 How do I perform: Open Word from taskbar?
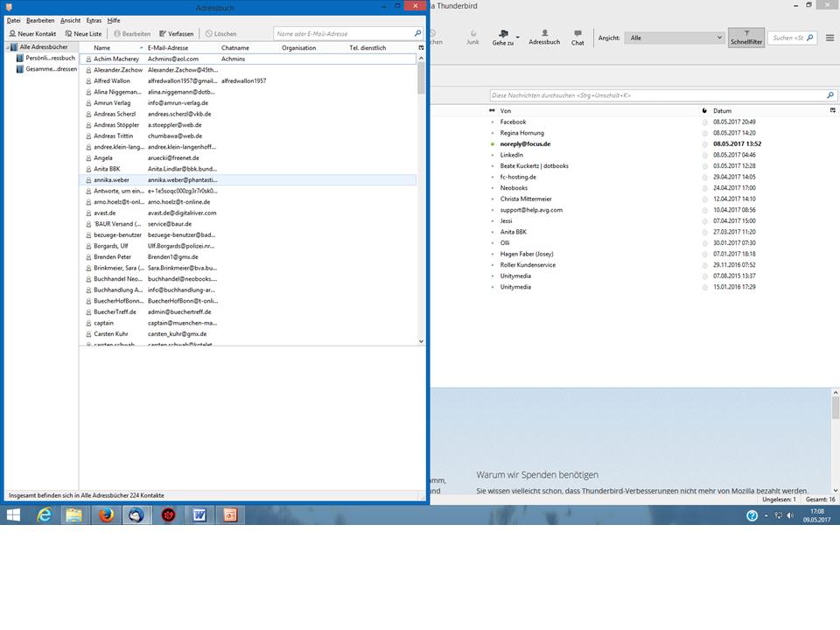click(x=199, y=515)
